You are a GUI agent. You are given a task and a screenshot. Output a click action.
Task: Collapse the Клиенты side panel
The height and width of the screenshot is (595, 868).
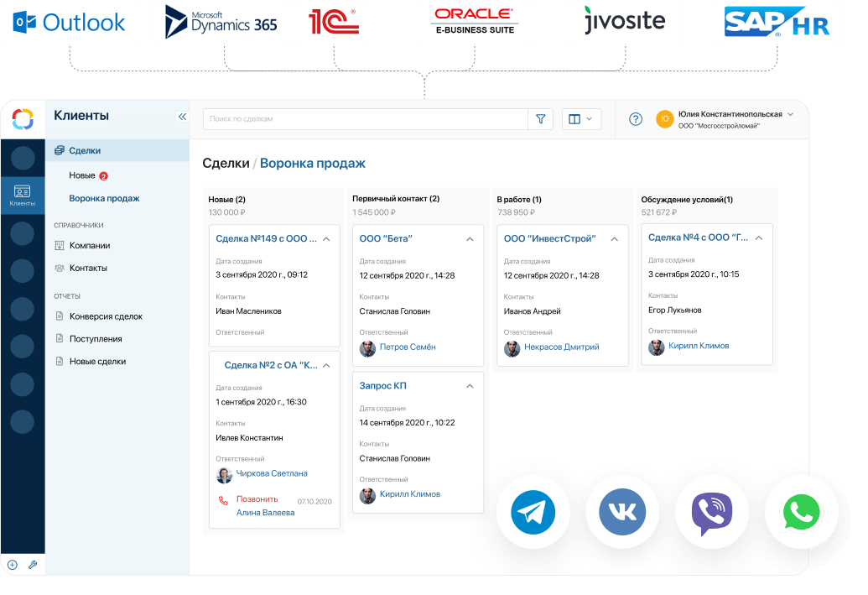[x=182, y=117]
